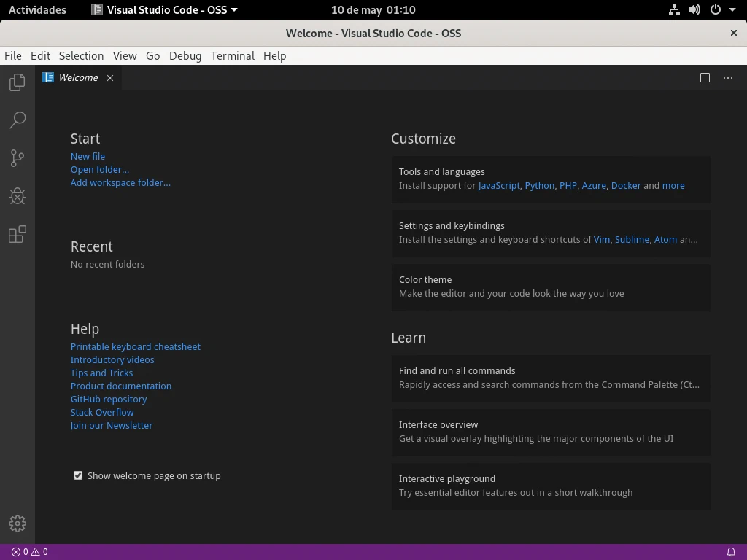Open the editor More Actions ellipsis menu
747x560 pixels.
728,78
